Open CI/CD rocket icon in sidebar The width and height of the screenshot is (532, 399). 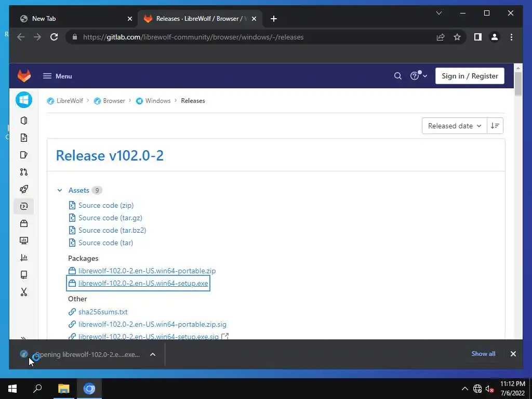(x=24, y=189)
